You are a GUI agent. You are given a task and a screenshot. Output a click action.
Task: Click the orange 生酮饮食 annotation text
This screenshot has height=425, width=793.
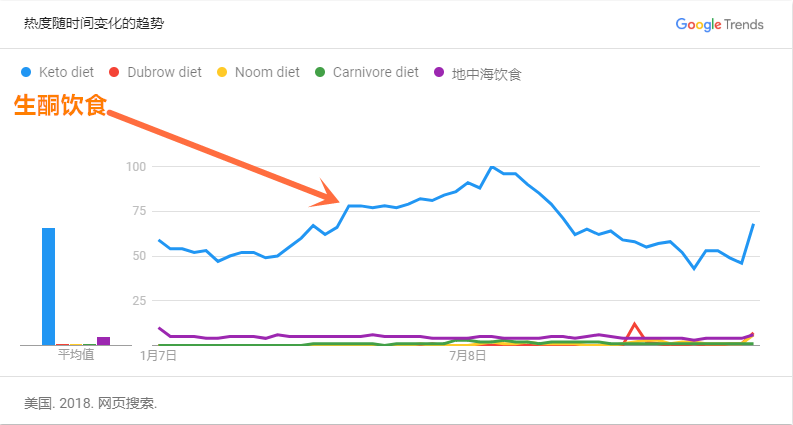59,105
